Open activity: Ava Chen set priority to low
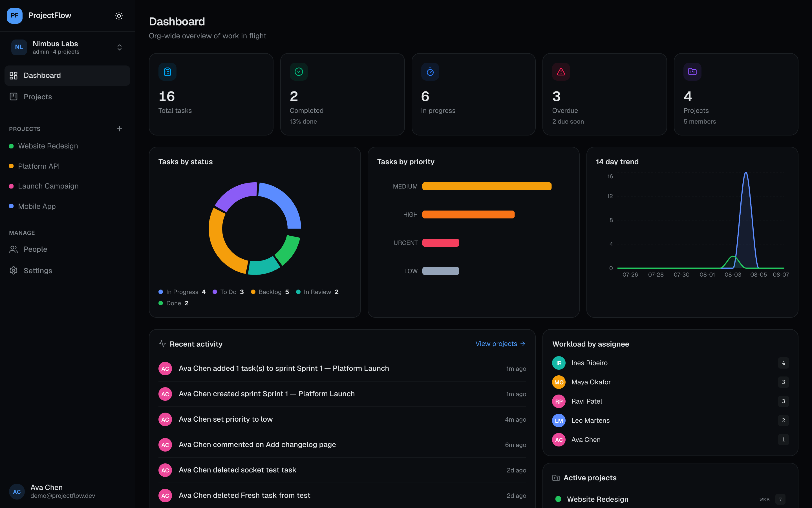 coord(342,419)
